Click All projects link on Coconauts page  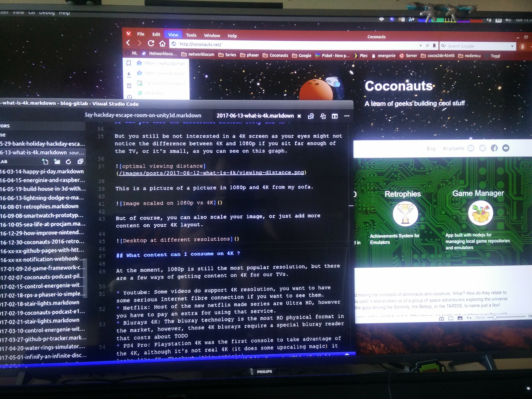tap(453, 148)
